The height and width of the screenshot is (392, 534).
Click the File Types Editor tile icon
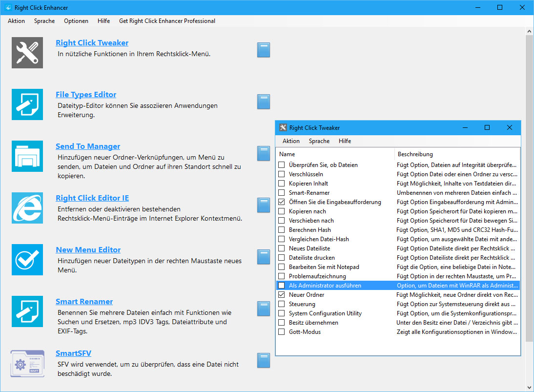27,104
